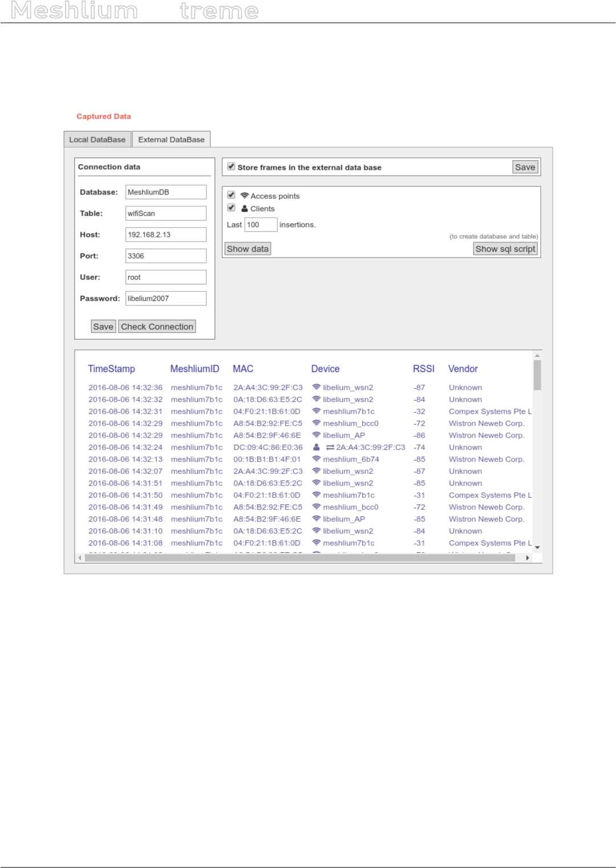Focus the User input field
Screen dimensions: 616x868
166,277
